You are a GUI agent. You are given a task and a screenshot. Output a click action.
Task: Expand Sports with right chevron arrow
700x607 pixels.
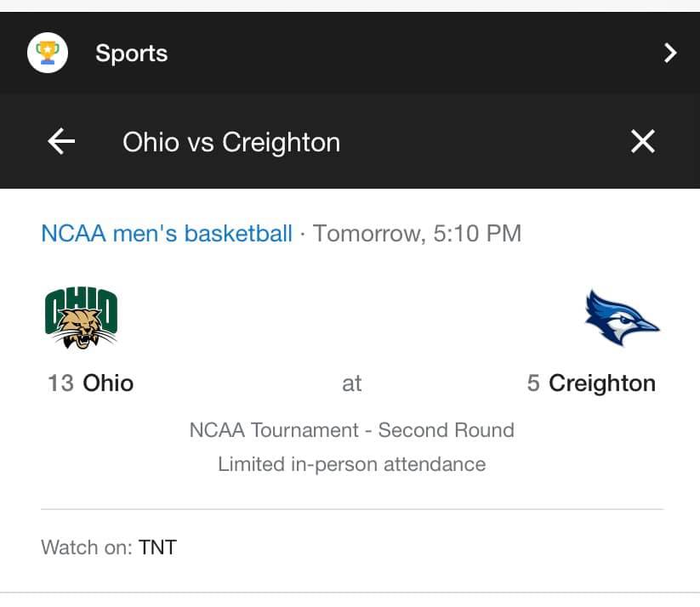[669, 53]
